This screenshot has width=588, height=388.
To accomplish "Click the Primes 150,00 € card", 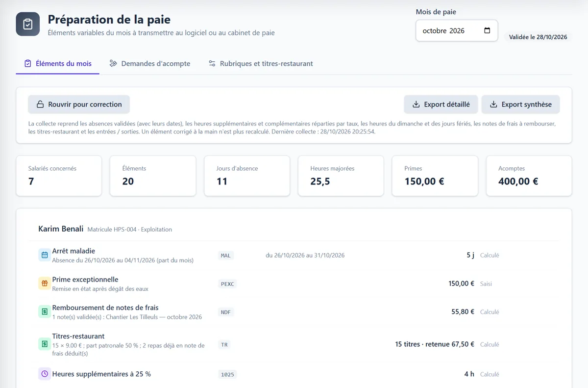I will click(x=435, y=176).
